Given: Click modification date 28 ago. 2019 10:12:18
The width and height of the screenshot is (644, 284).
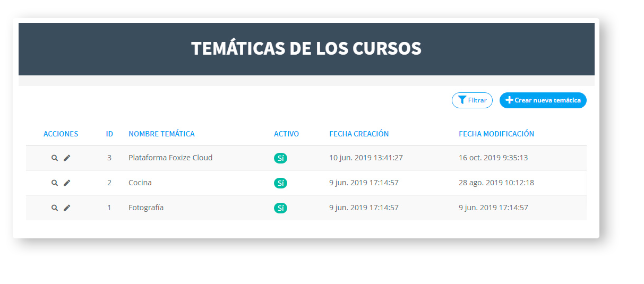Looking at the screenshot, I should 496,183.
